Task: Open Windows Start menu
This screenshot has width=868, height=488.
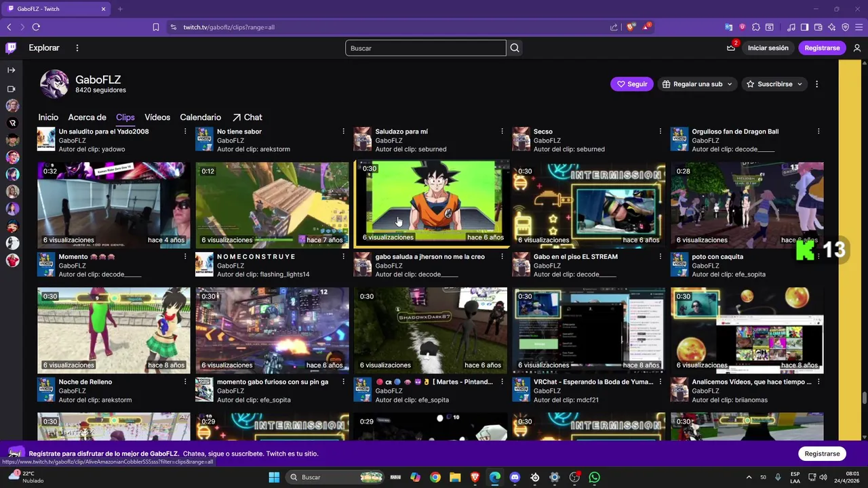Action: coord(274,477)
